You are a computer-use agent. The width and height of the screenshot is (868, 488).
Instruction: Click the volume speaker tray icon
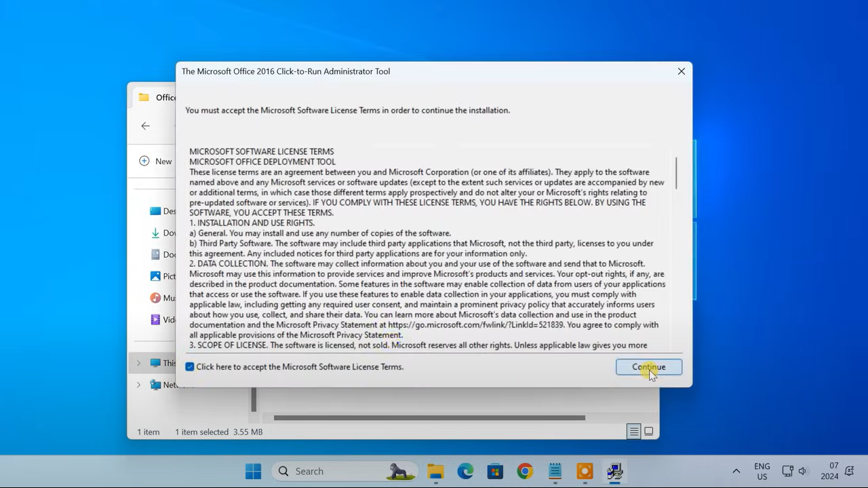click(803, 471)
